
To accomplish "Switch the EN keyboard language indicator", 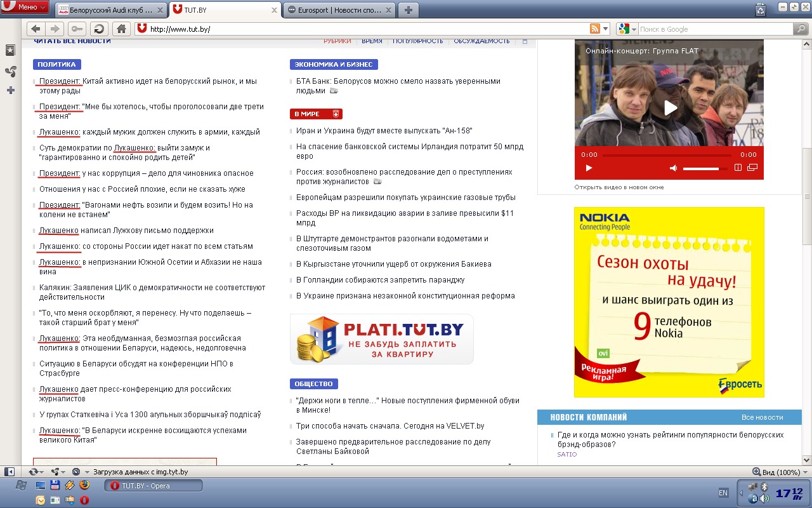I will coord(723,493).
